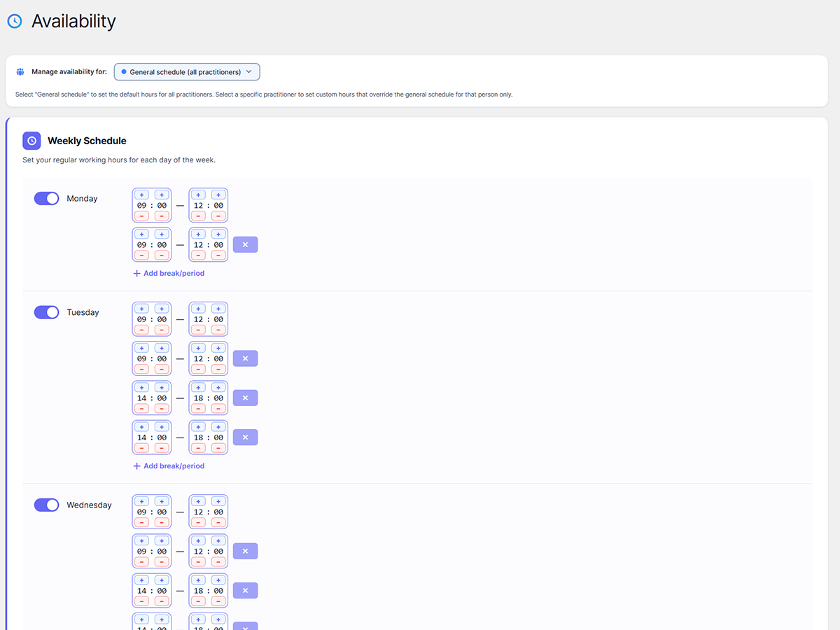Click Add break/period under Tuesday
Screen dimensions: 840x630
tap(169, 465)
